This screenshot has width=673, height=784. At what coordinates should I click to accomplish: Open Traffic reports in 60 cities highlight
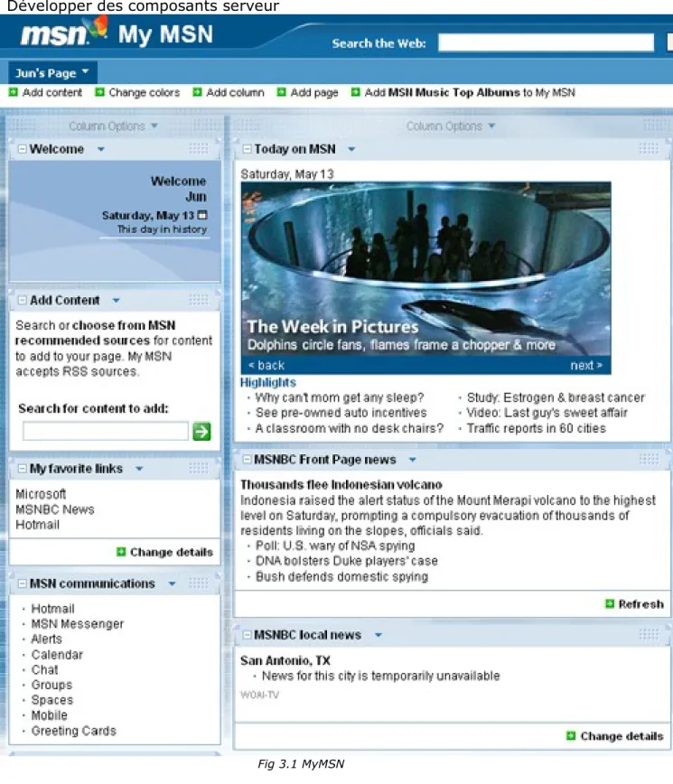536,428
